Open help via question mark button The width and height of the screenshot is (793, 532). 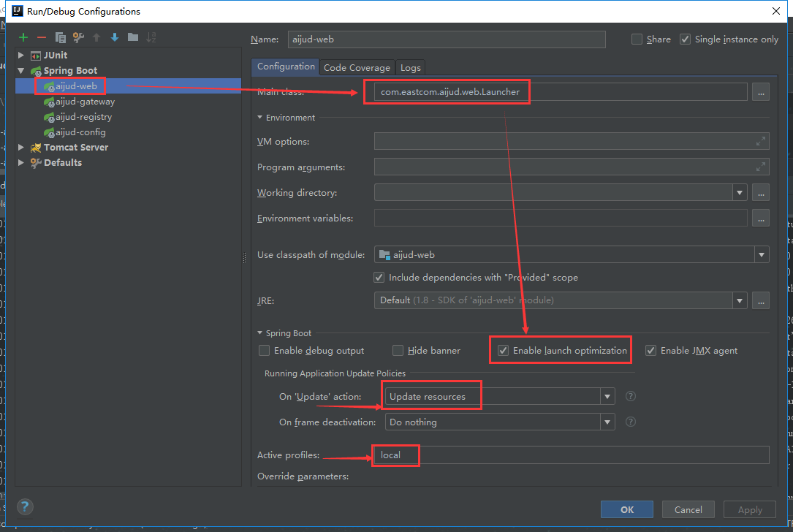(25, 506)
